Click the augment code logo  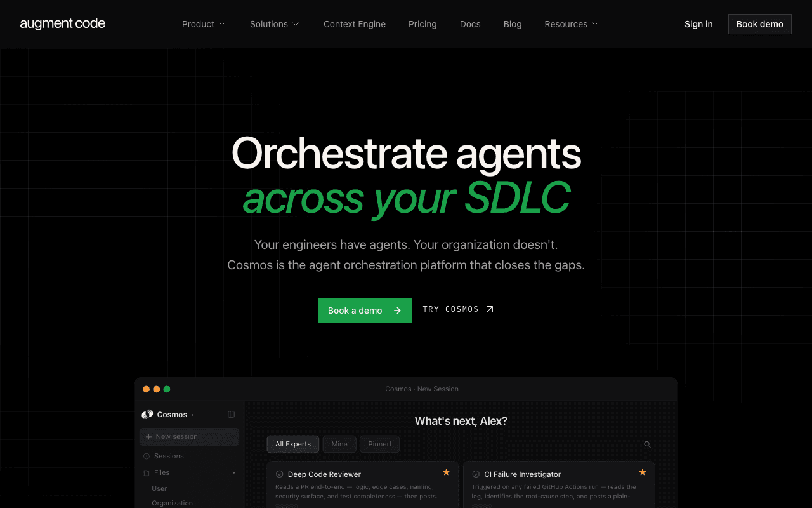click(x=63, y=24)
